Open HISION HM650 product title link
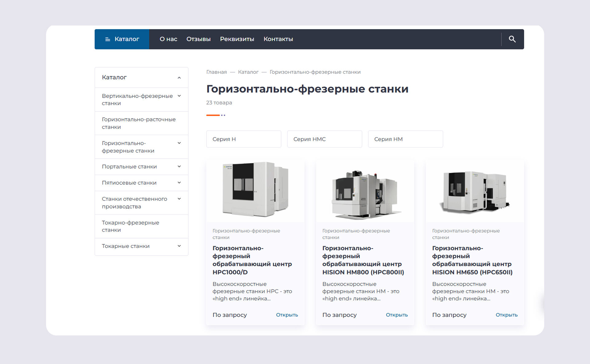Image resolution: width=590 pixels, height=364 pixels. click(472, 260)
